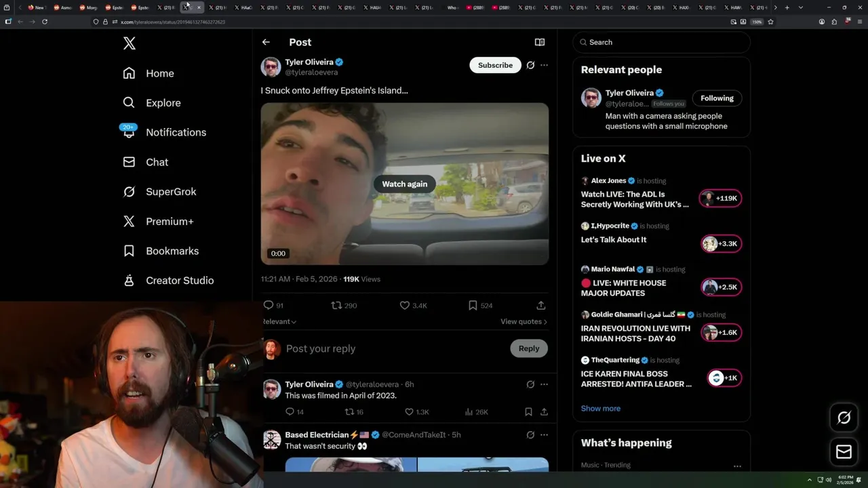Image resolution: width=868 pixels, height=488 pixels.
Task: Click the X logo in the sidebar
Action: pyautogui.click(x=130, y=43)
